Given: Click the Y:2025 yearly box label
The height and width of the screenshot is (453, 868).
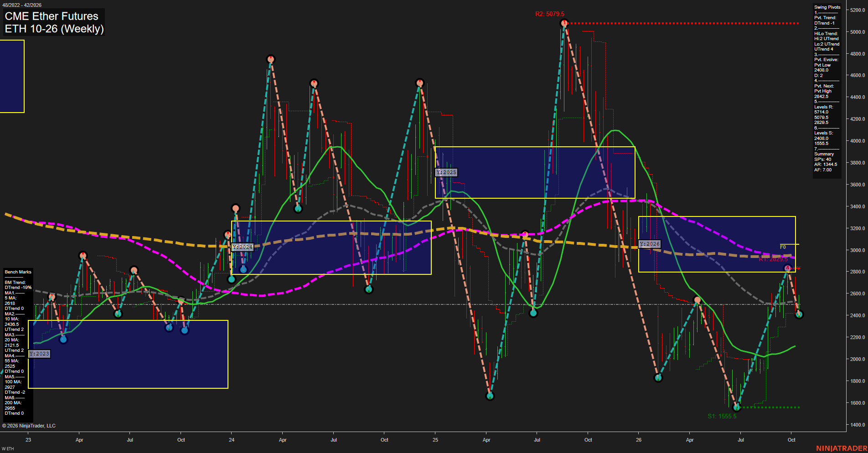Looking at the screenshot, I should 446,172.
